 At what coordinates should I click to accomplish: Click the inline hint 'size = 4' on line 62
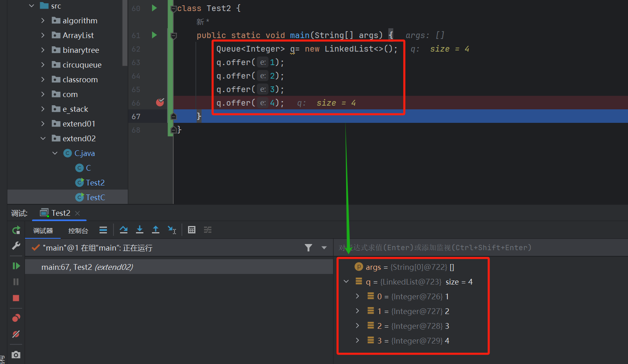[x=449, y=49]
